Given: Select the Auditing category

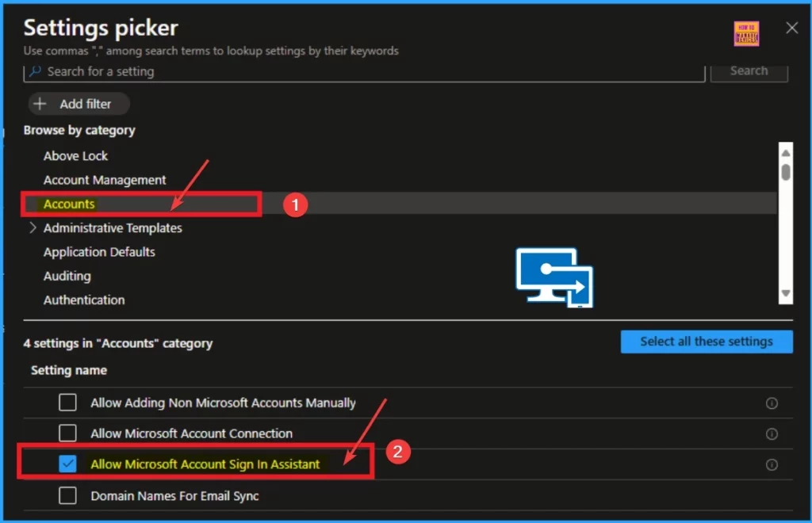Looking at the screenshot, I should pyautogui.click(x=67, y=277).
